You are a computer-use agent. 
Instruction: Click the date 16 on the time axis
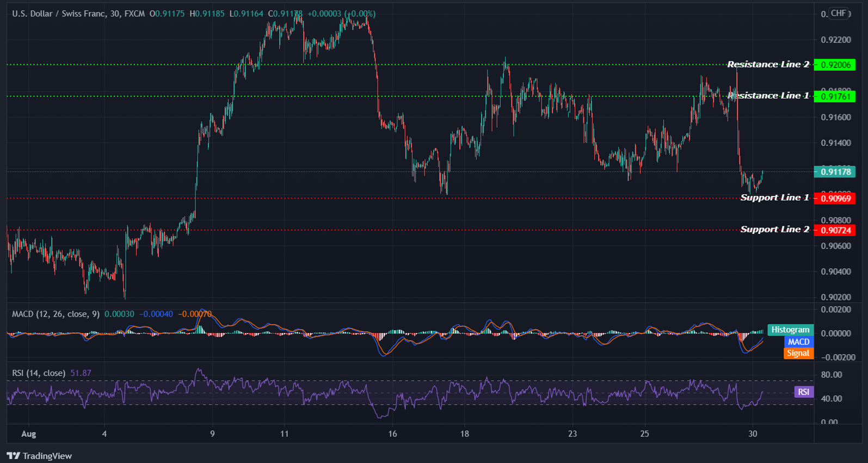tap(392, 434)
